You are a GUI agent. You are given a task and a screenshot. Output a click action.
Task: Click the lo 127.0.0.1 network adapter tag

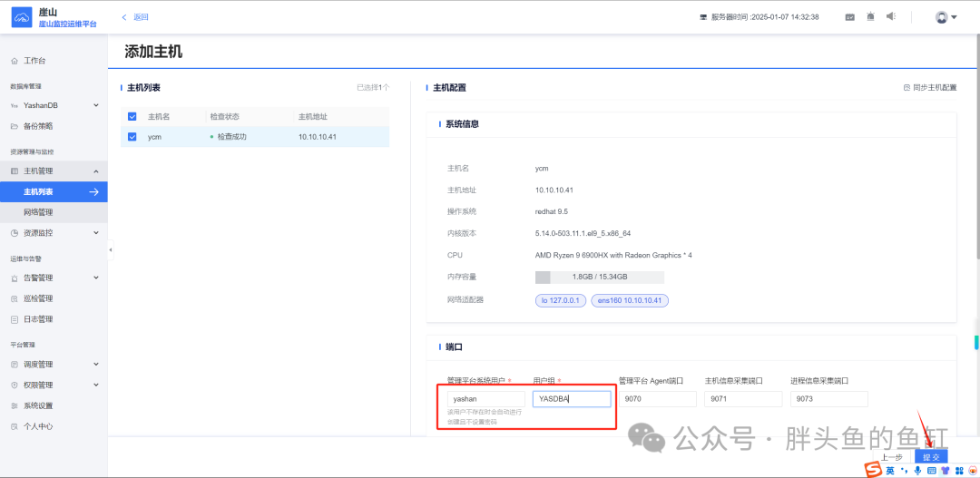561,300
